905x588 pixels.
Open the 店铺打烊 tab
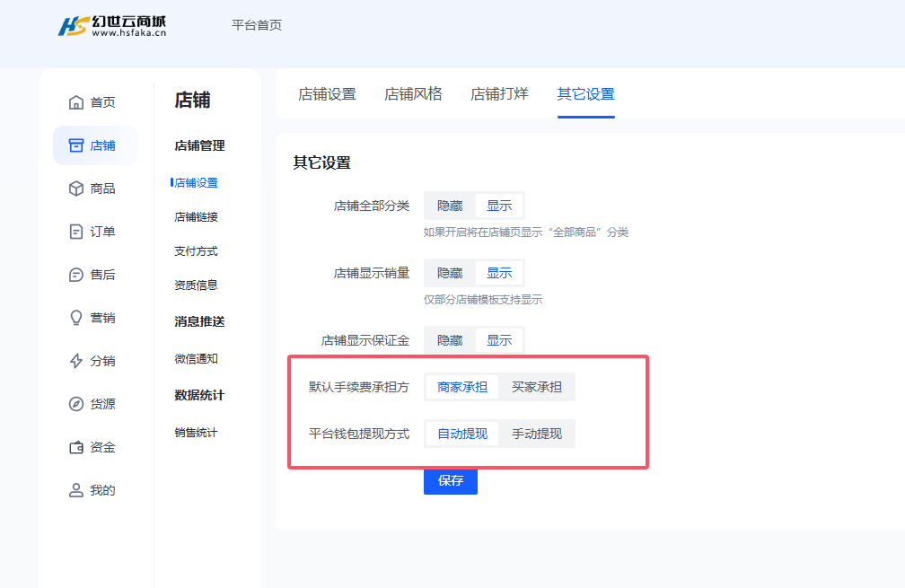[498, 93]
